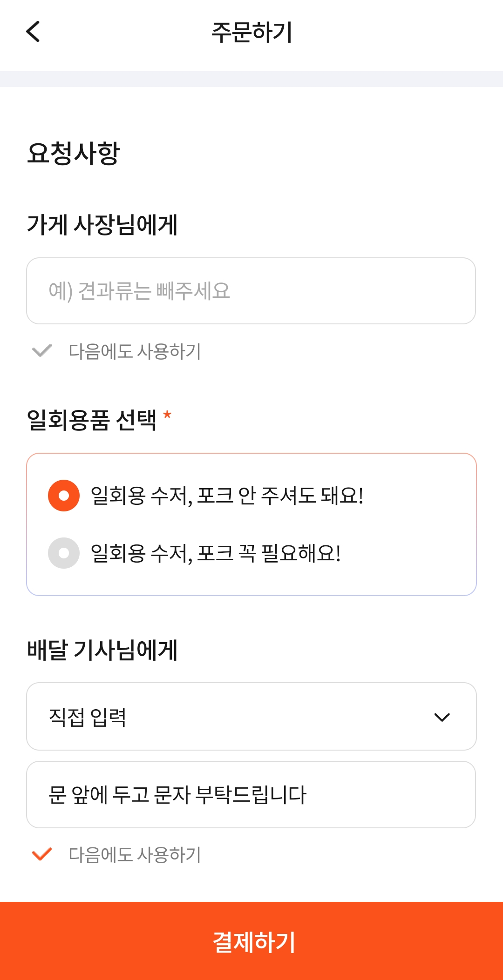Click the '배달 기사님에게' label
Screen dimensions: 503x980
click(102, 650)
